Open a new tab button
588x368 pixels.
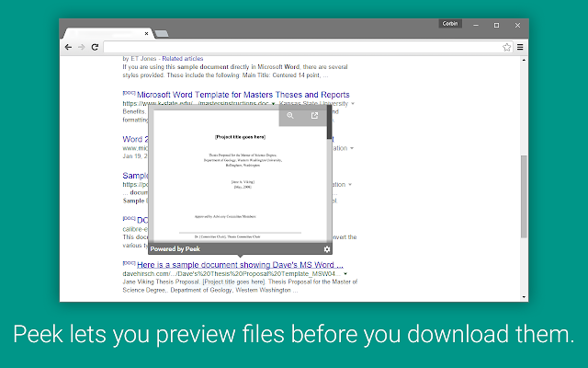click(162, 34)
